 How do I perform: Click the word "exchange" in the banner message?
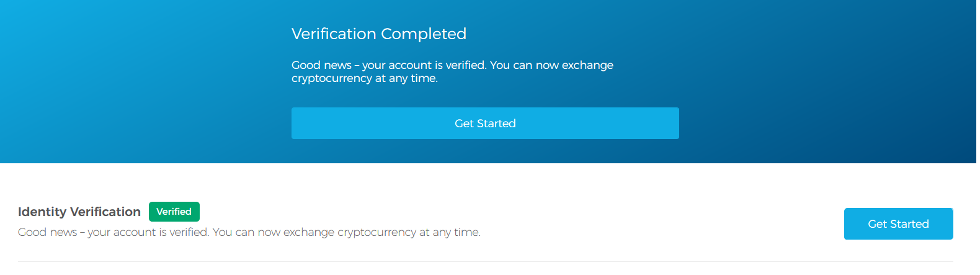587,65
